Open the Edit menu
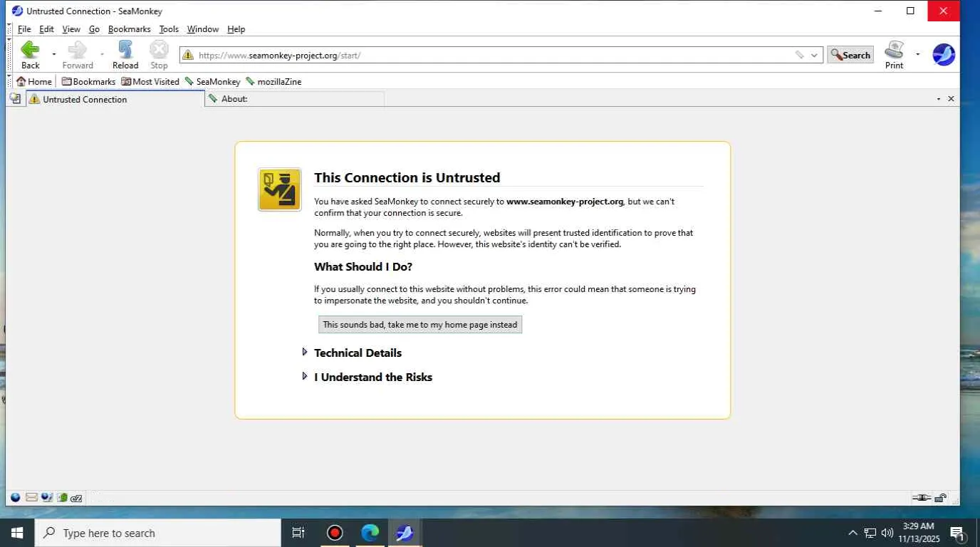 point(46,29)
